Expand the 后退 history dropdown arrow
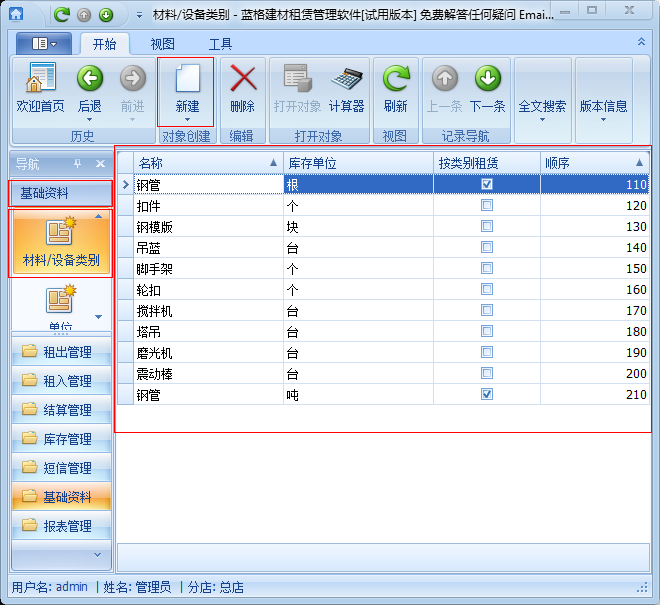This screenshot has height=605, width=660. pos(90,120)
